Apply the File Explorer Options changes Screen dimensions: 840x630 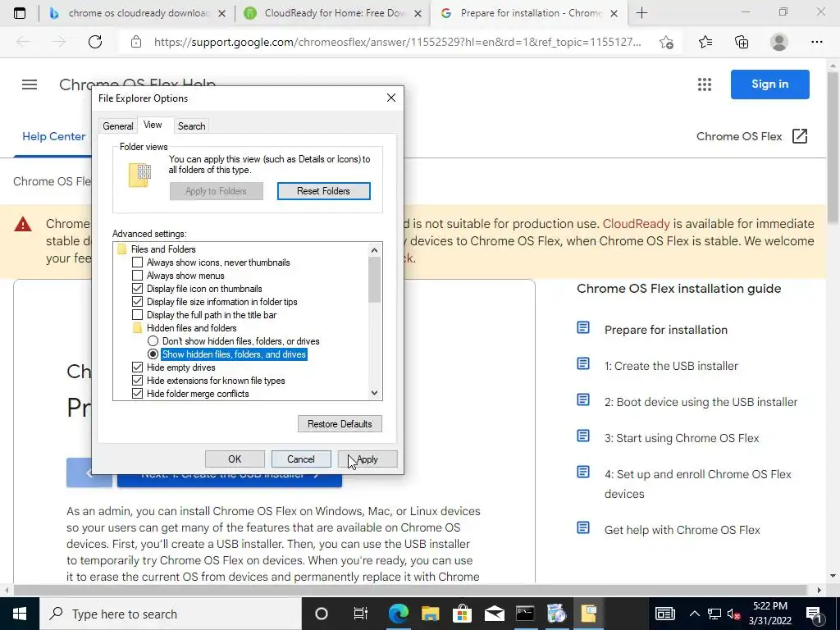[367, 459]
